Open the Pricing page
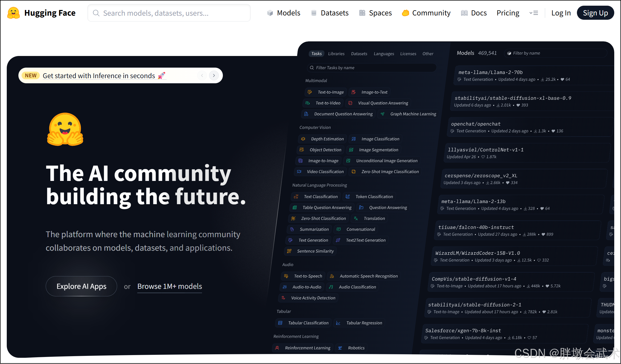Screen dimensions: 621x364 [508, 13]
